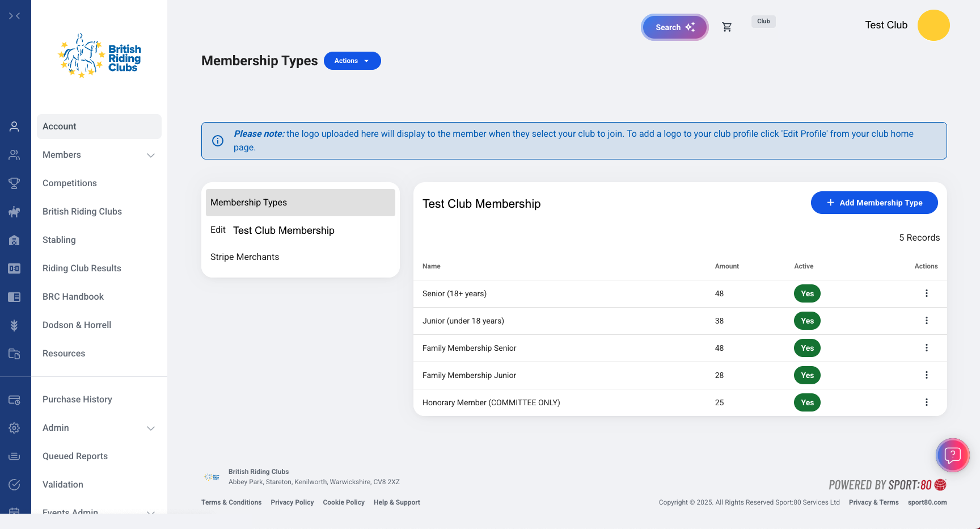Open Purchase History in the sidebar

click(77, 400)
